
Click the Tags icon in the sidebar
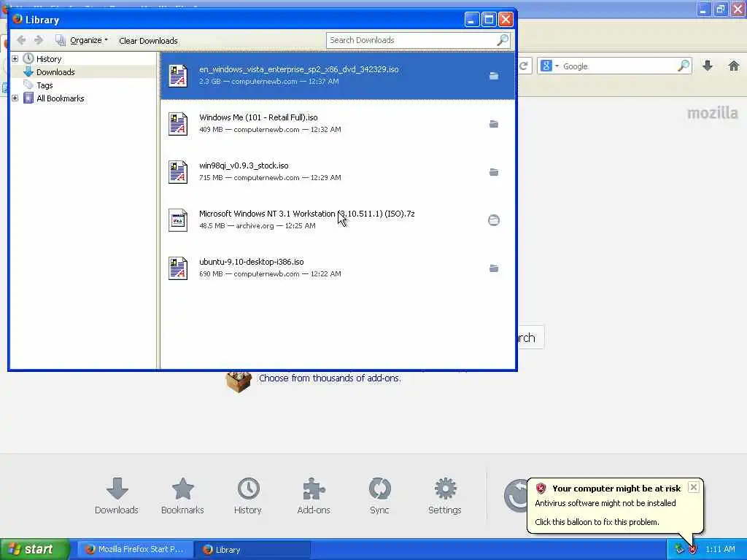[x=28, y=85]
